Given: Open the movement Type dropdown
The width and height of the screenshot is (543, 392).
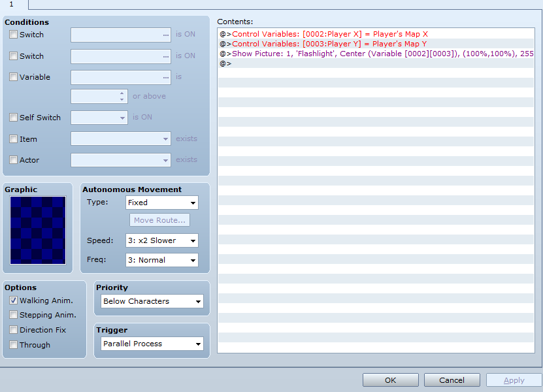Looking at the screenshot, I should (161, 203).
